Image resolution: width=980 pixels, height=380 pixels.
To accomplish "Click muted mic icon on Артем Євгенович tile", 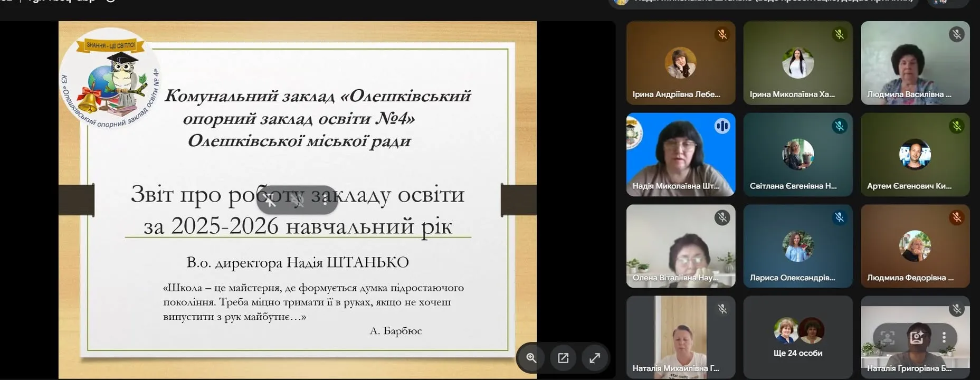I will click(956, 126).
